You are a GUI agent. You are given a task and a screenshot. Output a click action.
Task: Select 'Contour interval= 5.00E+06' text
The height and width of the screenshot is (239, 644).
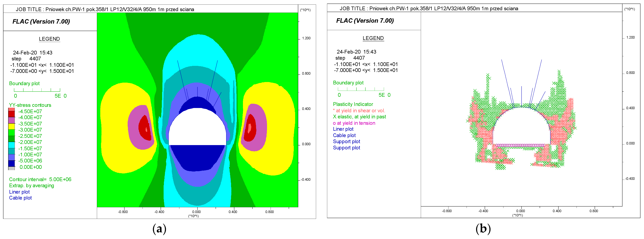[x=40, y=179]
